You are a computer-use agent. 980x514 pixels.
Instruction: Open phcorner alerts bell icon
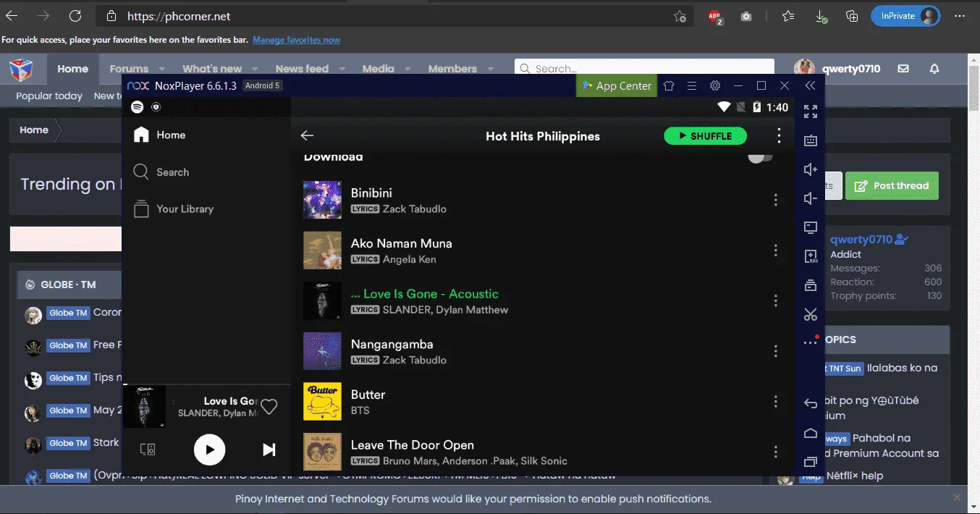(x=934, y=69)
